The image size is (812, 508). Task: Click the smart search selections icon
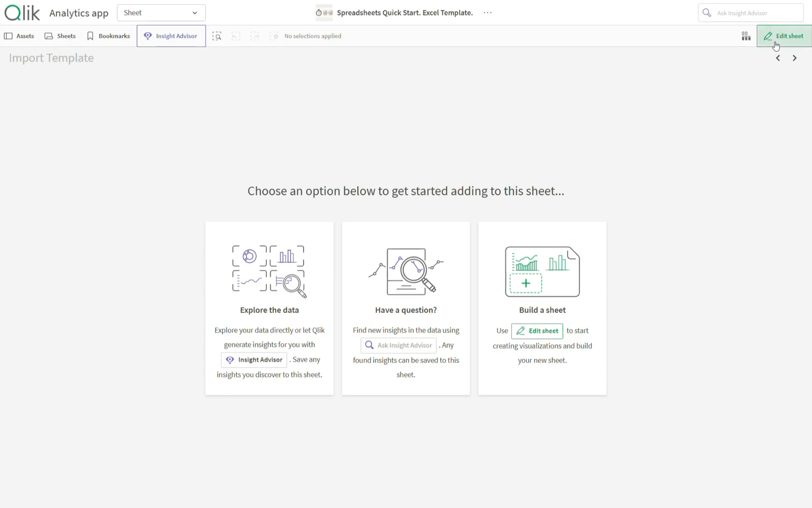click(217, 36)
